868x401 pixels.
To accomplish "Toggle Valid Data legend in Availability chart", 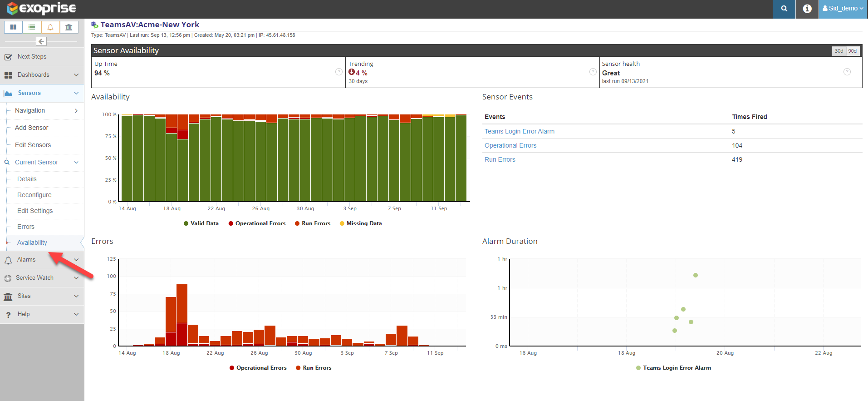I will pos(201,223).
